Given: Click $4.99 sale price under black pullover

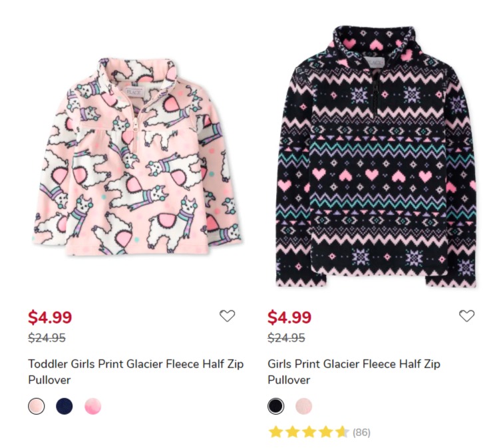Looking at the screenshot, I should pyautogui.click(x=289, y=318).
